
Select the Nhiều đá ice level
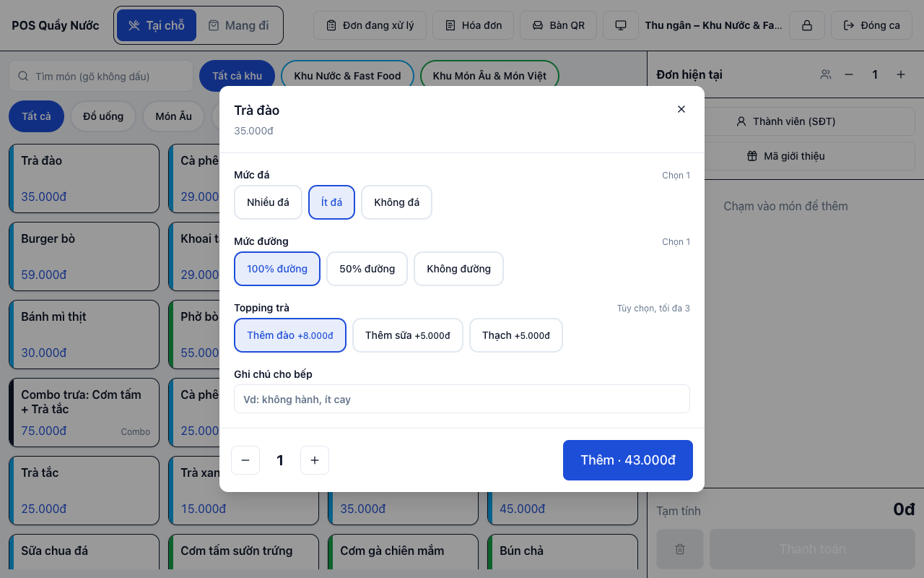tap(268, 202)
